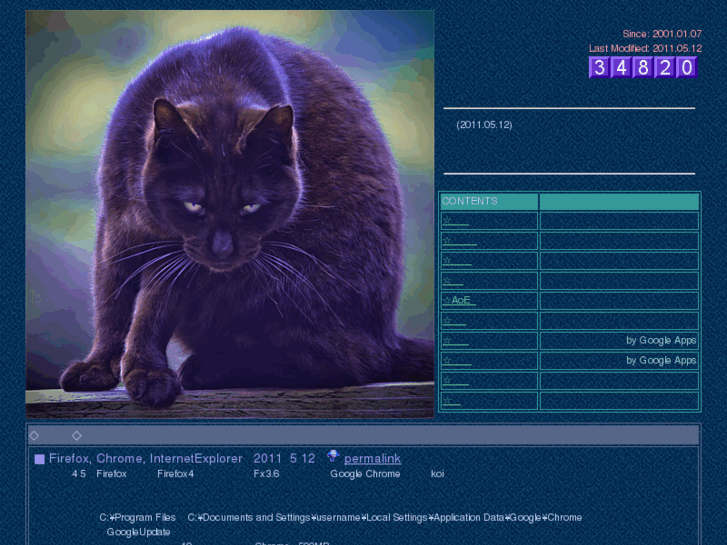Follow the permalink link
727x545 pixels.
372,459
